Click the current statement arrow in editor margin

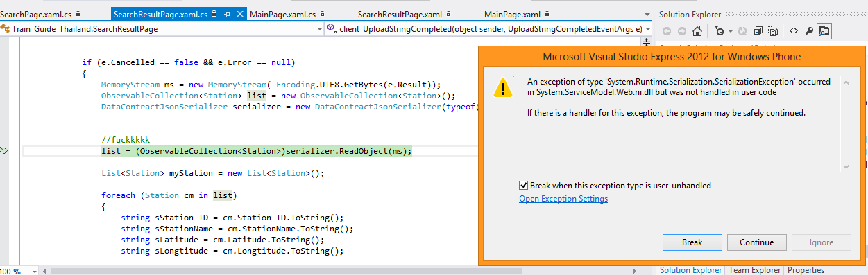coord(4,150)
